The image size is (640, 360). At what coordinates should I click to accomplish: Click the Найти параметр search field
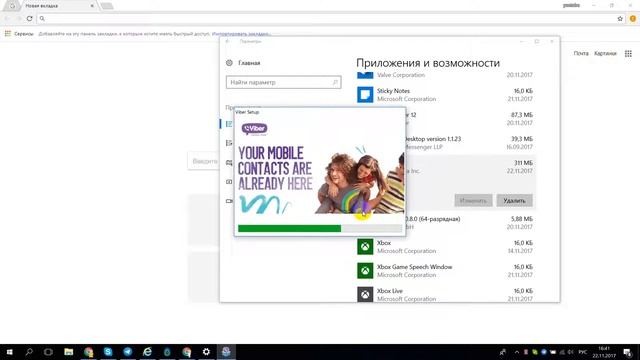pos(283,82)
